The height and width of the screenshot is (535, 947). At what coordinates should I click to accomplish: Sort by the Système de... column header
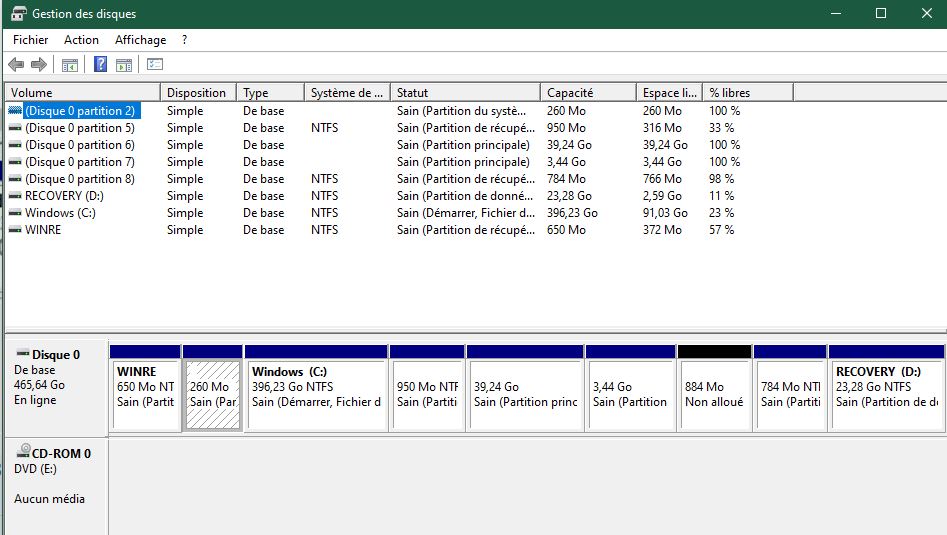(x=347, y=92)
